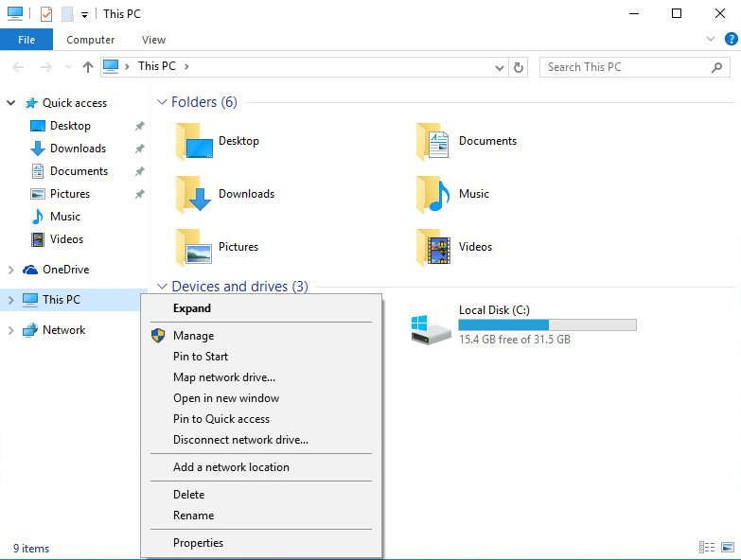Screen dimensions: 741x560
Task: Switch to details view in status bar
Action: click(x=707, y=548)
